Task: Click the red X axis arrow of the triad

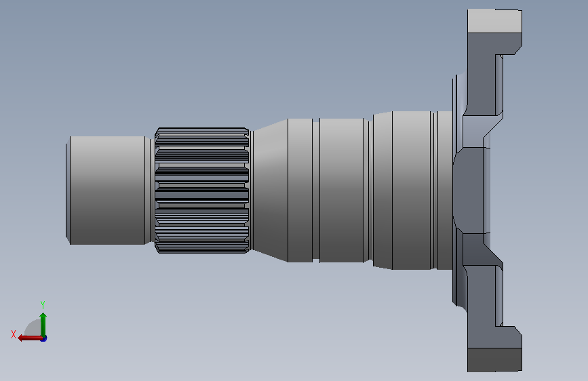Action: (x=31, y=338)
